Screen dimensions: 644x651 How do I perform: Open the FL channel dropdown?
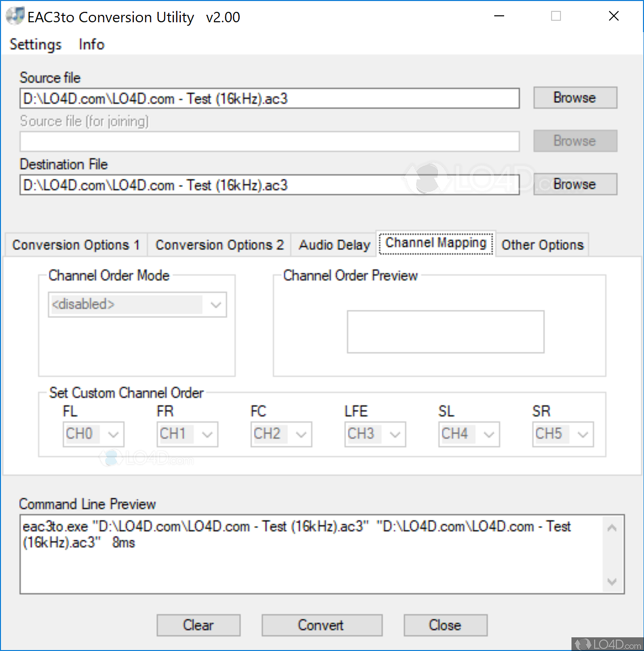tap(93, 434)
